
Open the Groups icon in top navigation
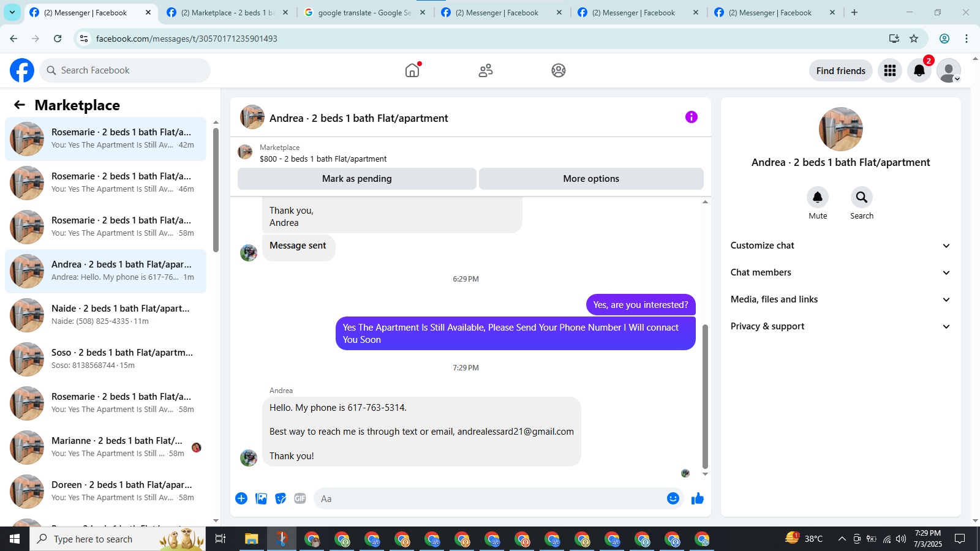click(559, 70)
